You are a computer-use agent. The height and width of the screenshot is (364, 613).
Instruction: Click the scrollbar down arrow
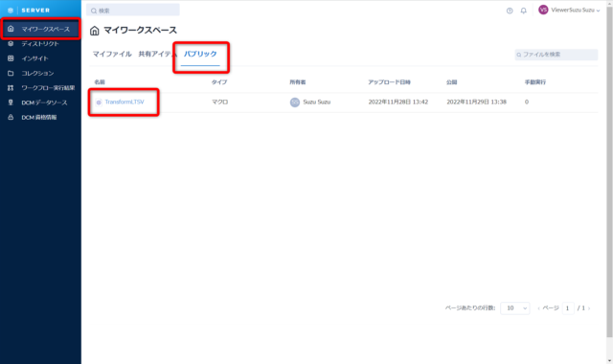610,360
